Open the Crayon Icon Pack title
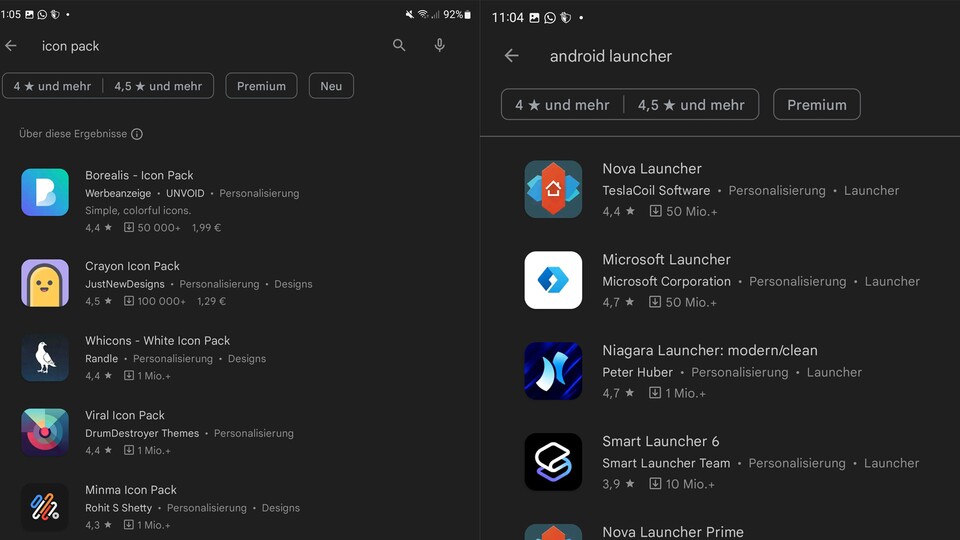Viewport: 960px width, 540px height. pos(132,266)
